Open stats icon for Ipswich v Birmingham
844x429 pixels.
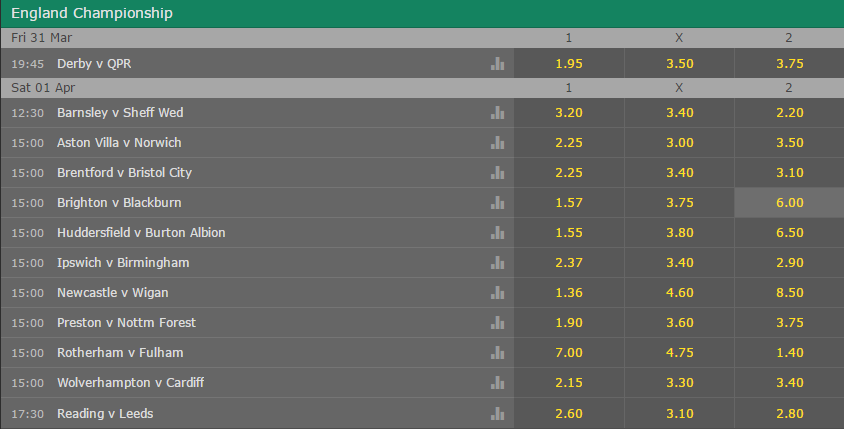tap(497, 263)
